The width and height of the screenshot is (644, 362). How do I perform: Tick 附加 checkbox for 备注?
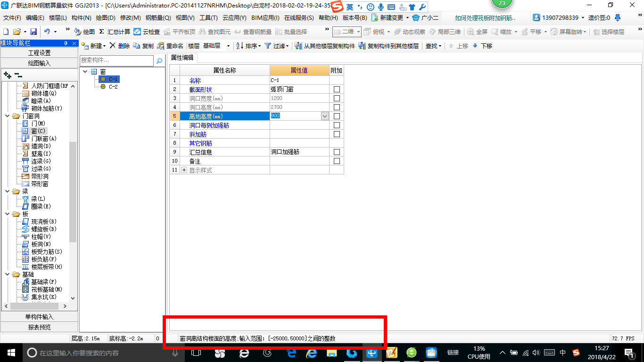pos(337,161)
